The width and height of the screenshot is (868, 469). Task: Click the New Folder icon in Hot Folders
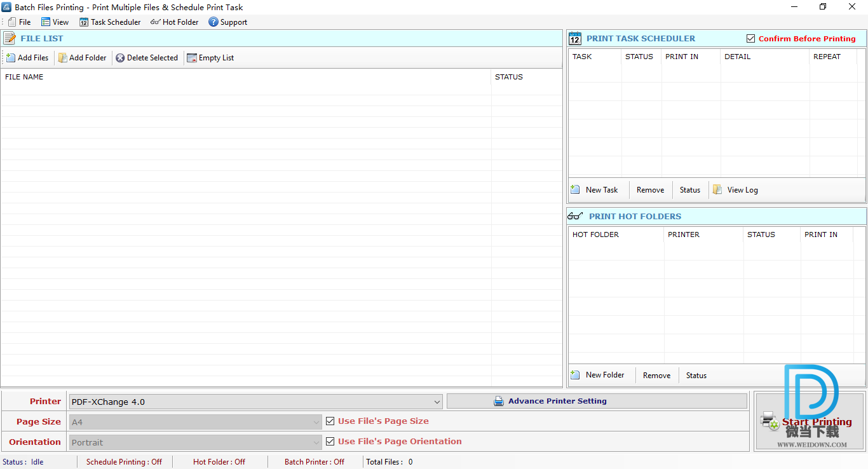point(575,375)
